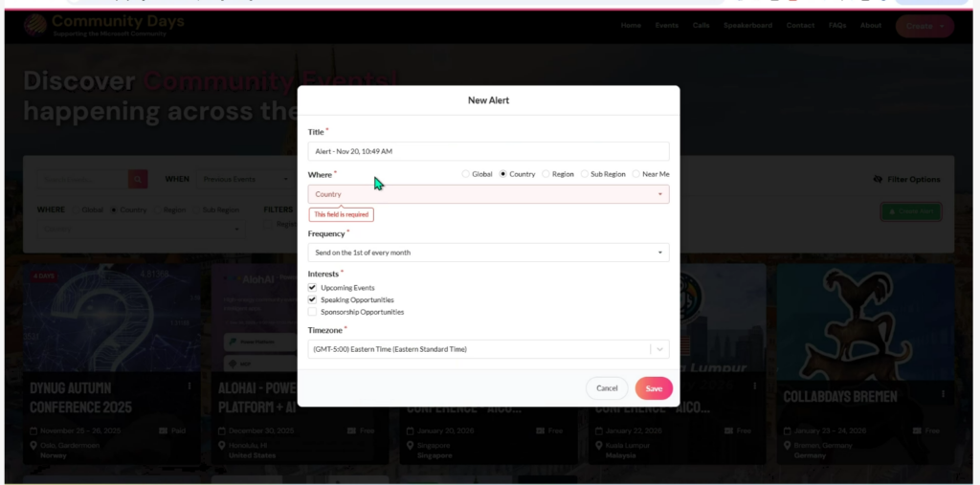Select the Sub Region radio option
The width and height of the screenshot is (980, 485).
pyautogui.click(x=585, y=174)
